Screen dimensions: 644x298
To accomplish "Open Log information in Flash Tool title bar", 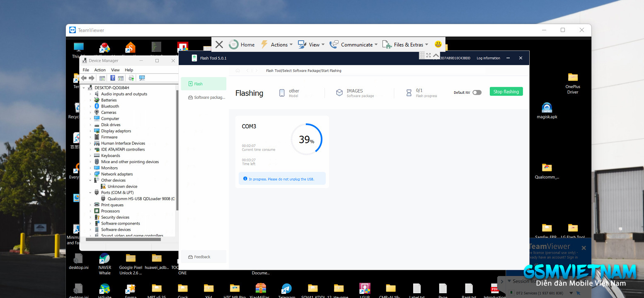I will pos(488,58).
